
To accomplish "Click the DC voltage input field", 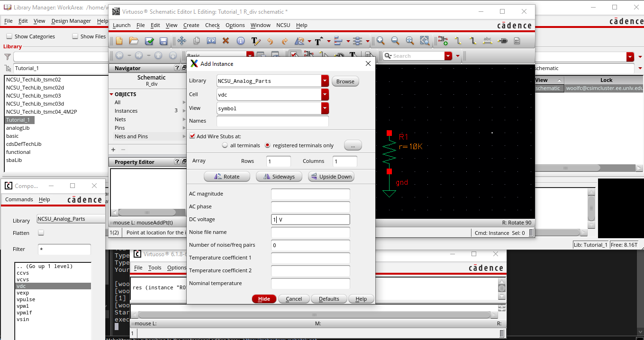I will (310, 219).
